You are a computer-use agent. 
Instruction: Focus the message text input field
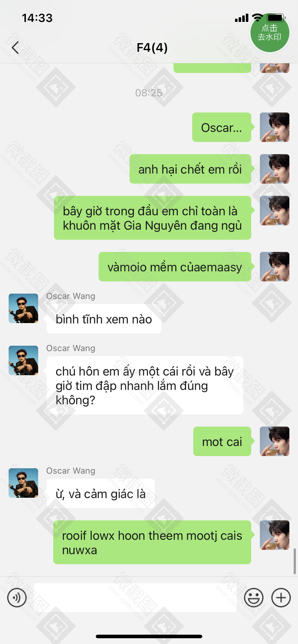[x=135, y=598]
